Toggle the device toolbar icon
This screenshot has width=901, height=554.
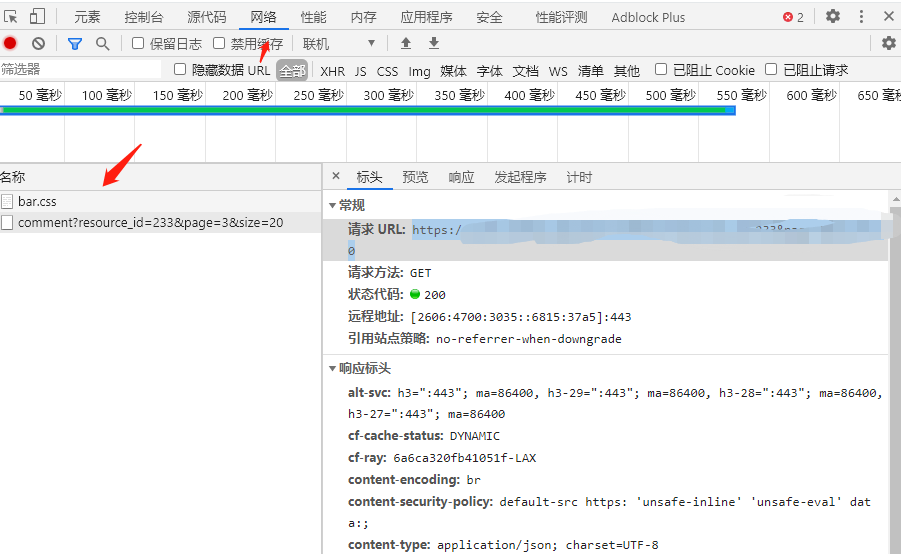tap(37, 17)
